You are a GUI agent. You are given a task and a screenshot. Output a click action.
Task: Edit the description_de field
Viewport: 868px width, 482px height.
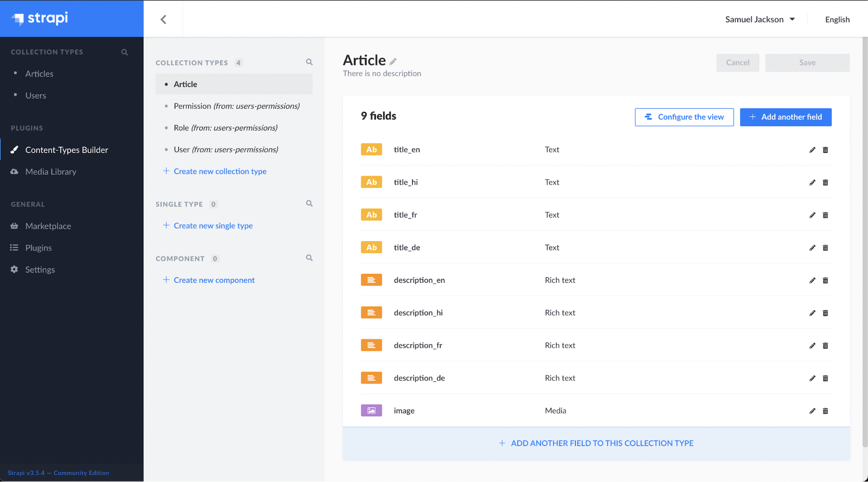(812, 378)
